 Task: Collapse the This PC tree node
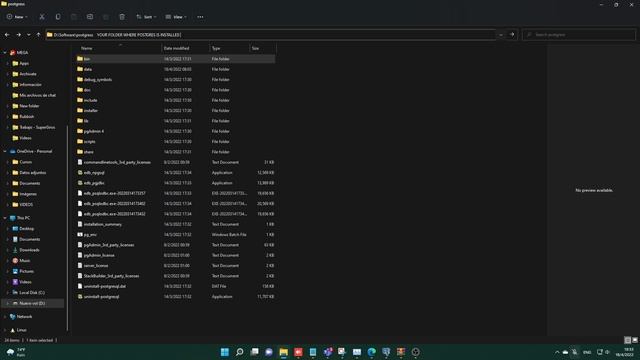5,218
